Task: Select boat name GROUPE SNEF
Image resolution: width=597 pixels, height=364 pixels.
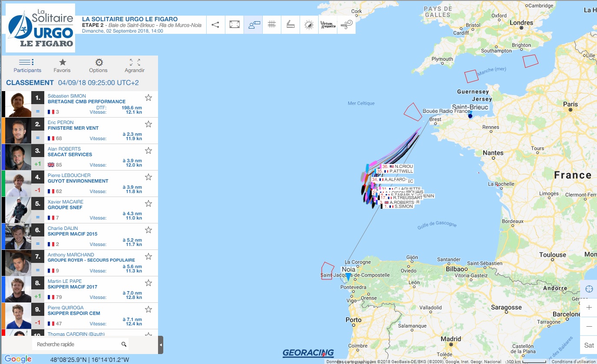Action: (x=65, y=207)
